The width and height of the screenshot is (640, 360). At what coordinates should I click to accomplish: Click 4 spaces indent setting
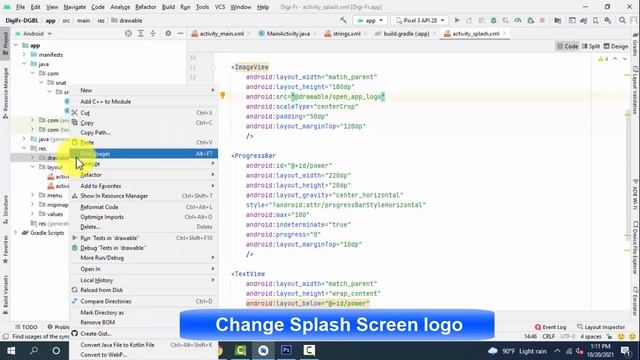pyautogui.click(x=591, y=336)
